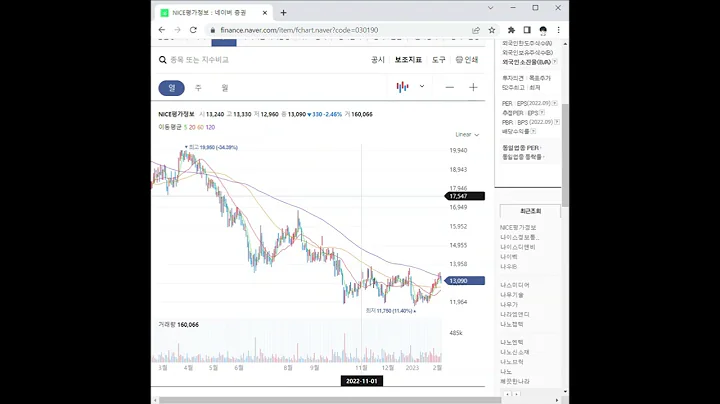Click the share page icon in address bar
This screenshot has width=720, height=404.
[476, 30]
